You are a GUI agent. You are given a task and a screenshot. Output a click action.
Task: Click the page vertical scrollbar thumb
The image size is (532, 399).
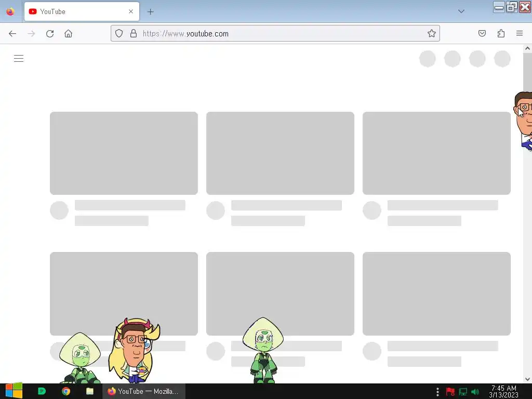coord(527,72)
